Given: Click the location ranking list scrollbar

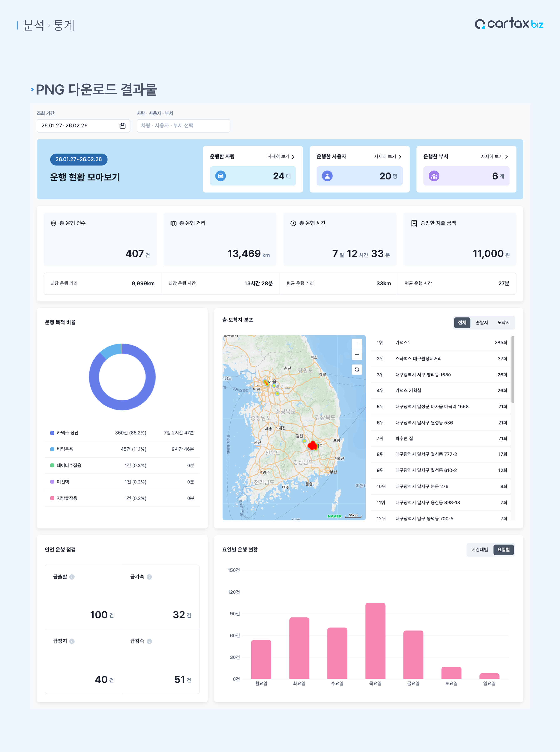Looking at the screenshot, I should pyautogui.click(x=513, y=370).
